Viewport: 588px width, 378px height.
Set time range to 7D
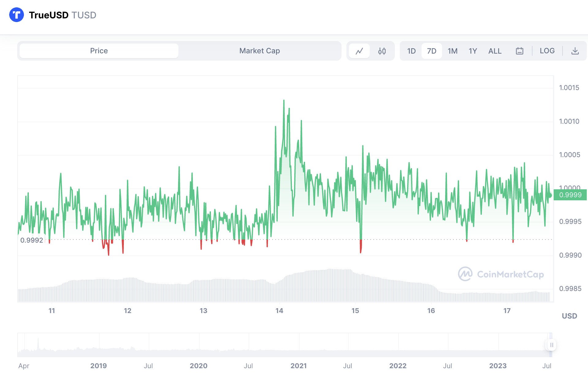click(x=431, y=51)
